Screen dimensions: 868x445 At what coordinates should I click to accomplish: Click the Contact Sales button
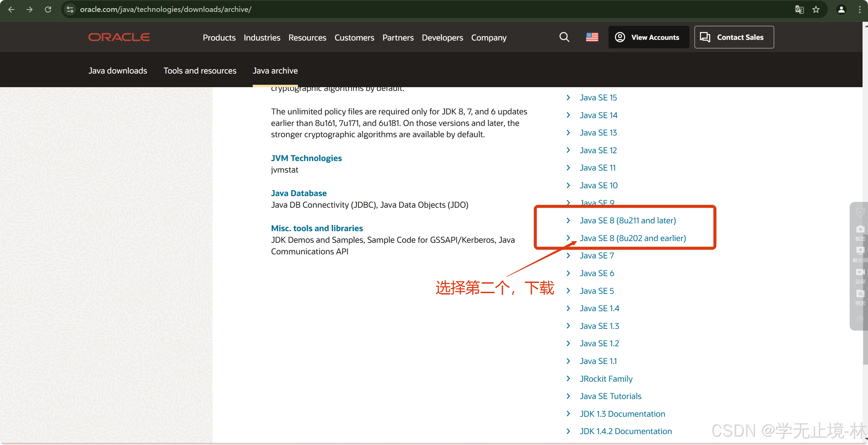(x=734, y=37)
